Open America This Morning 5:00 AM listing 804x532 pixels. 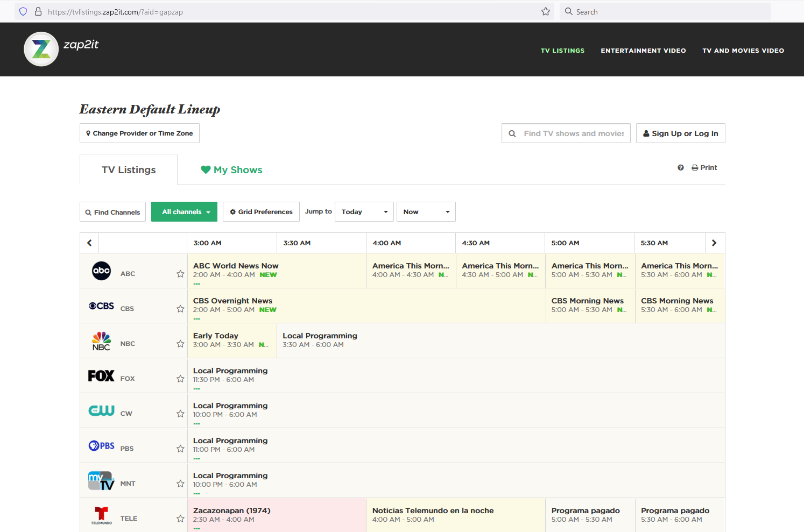[590, 271]
